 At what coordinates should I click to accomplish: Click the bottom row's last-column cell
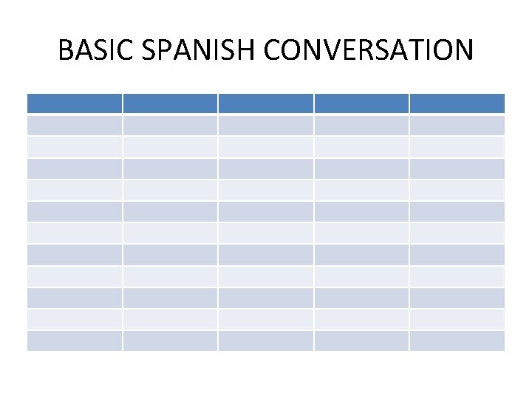point(457,341)
